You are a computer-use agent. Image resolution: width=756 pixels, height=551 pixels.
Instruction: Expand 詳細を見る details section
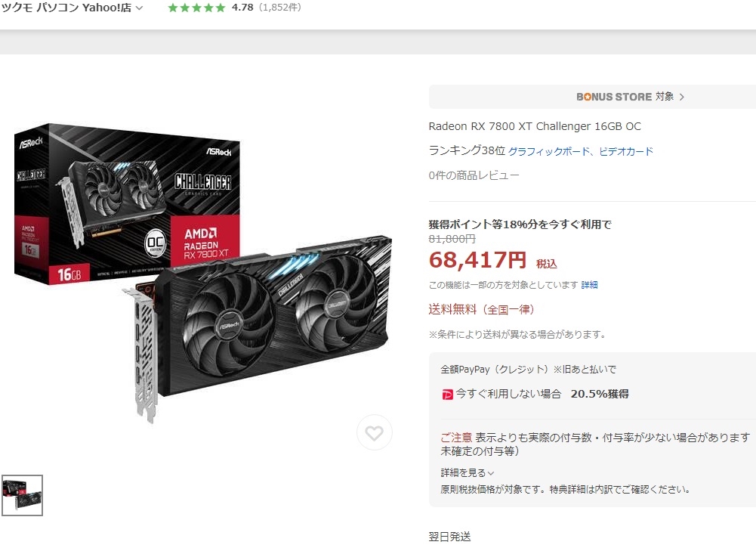pyautogui.click(x=467, y=473)
